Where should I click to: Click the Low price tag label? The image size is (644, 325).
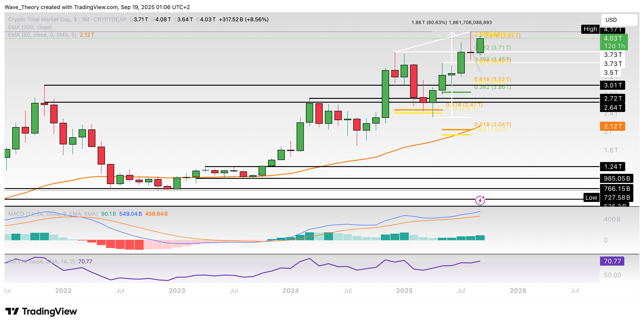(591, 197)
